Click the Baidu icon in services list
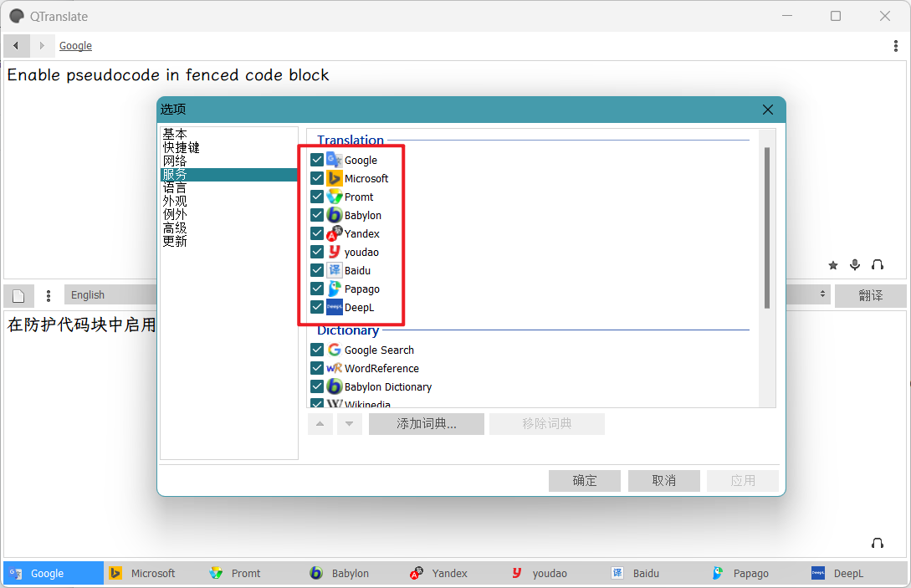This screenshot has width=911, height=588. pyautogui.click(x=334, y=270)
